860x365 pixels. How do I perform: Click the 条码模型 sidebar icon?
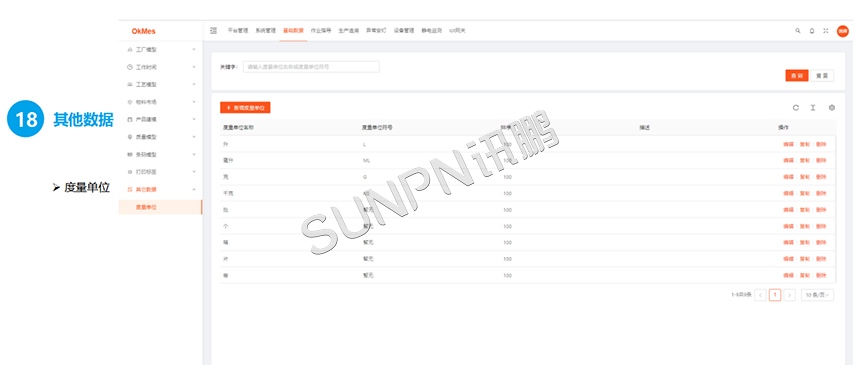tap(130, 154)
